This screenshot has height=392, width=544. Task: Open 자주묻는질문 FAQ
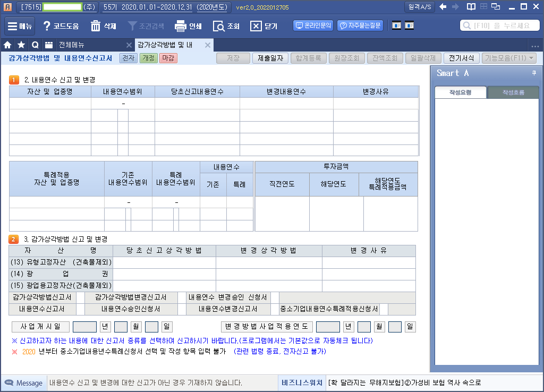(360, 25)
